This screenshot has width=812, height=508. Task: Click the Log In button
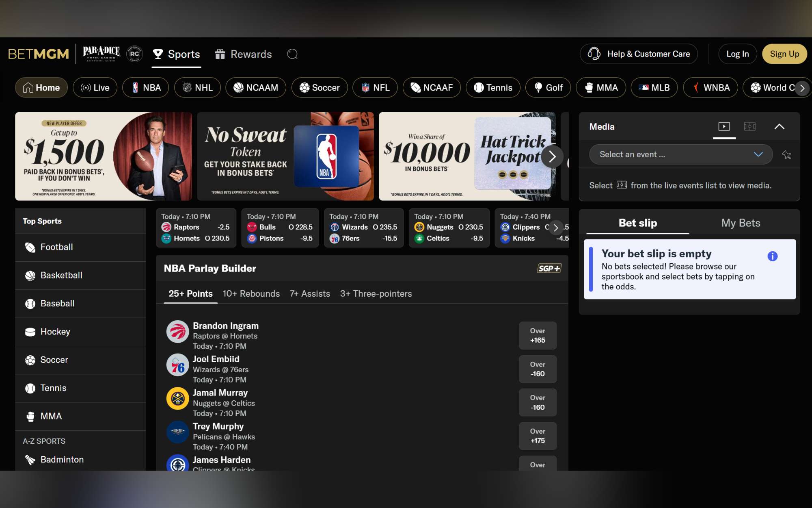point(737,54)
